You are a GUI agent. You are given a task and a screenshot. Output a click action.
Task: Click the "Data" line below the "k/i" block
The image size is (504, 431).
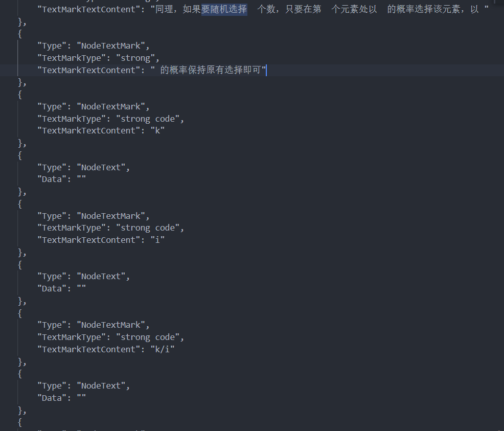click(x=62, y=398)
